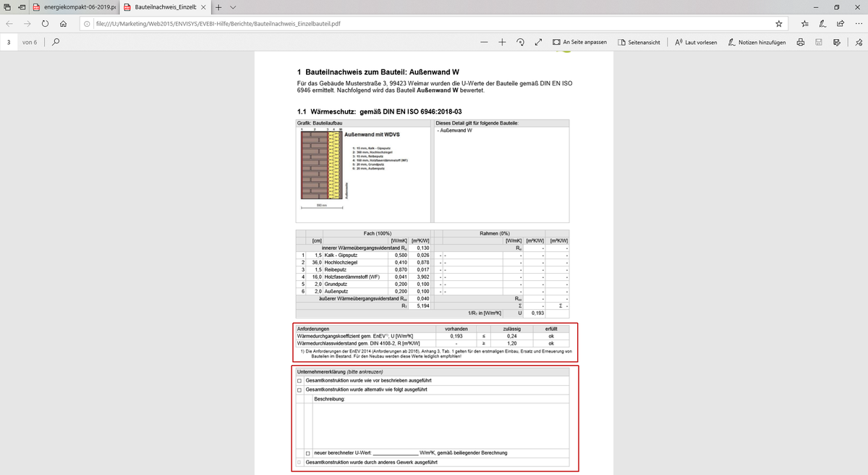Click 'Rahmen (0%)' column header
868x475 pixels.
point(495,233)
